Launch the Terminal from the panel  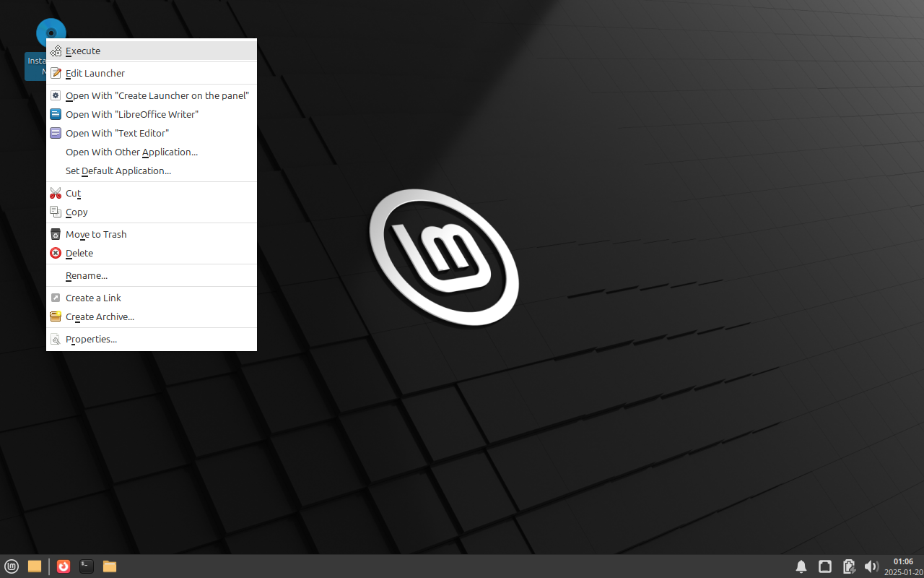tap(87, 566)
